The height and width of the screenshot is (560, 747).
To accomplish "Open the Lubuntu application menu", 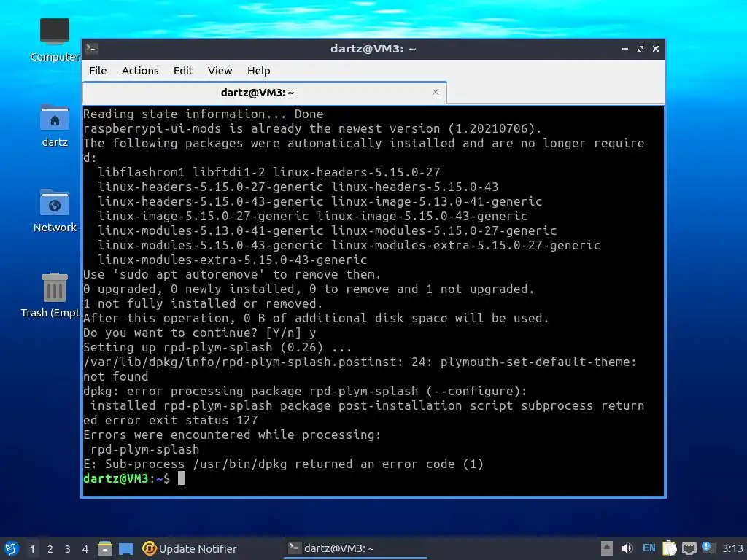I will click(12, 548).
